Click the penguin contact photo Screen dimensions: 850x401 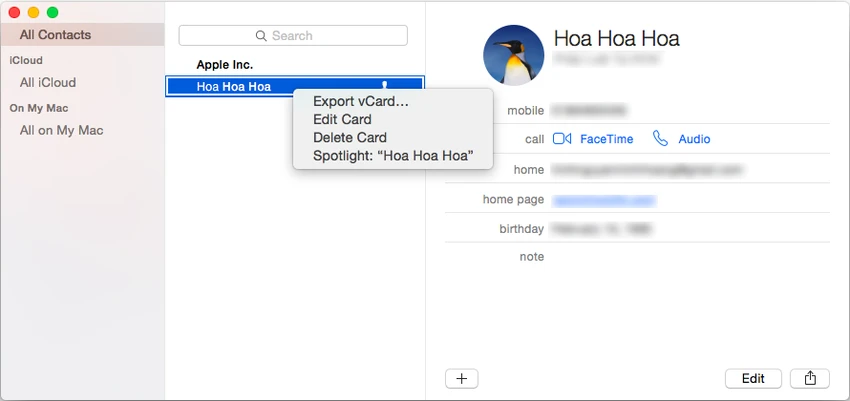pyautogui.click(x=513, y=55)
